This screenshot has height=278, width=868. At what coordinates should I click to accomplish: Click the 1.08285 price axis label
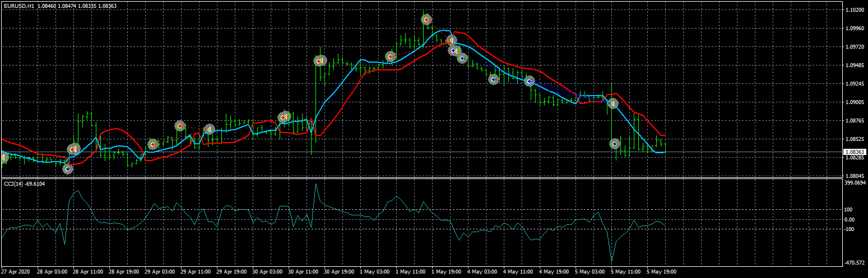point(854,158)
